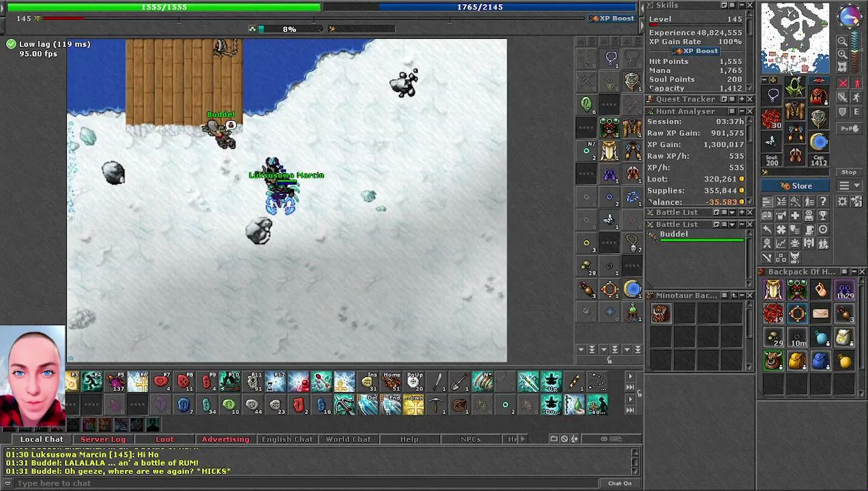Open the Server Log tab
The width and height of the screenshot is (868, 491).
point(103,439)
